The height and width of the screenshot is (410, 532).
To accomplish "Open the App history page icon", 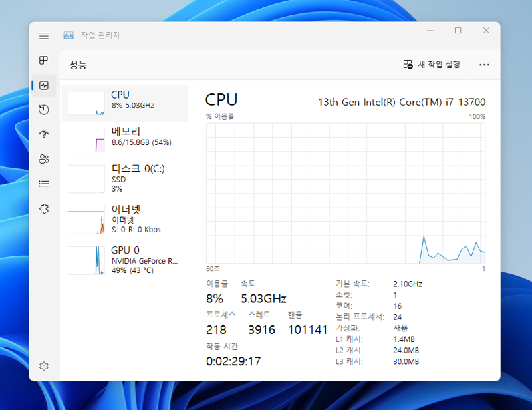I will (44, 110).
